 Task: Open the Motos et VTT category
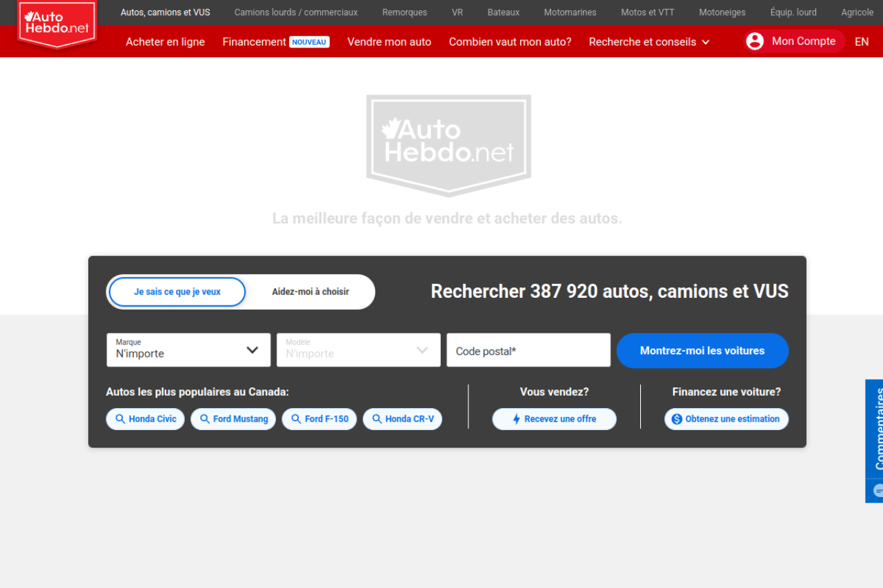tap(647, 12)
